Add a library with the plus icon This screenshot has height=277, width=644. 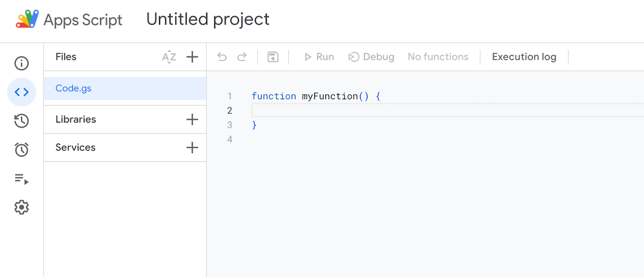[192, 119]
